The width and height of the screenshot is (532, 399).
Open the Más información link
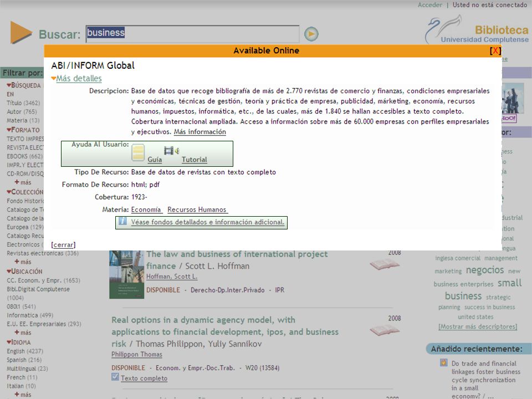[x=200, y=132]
